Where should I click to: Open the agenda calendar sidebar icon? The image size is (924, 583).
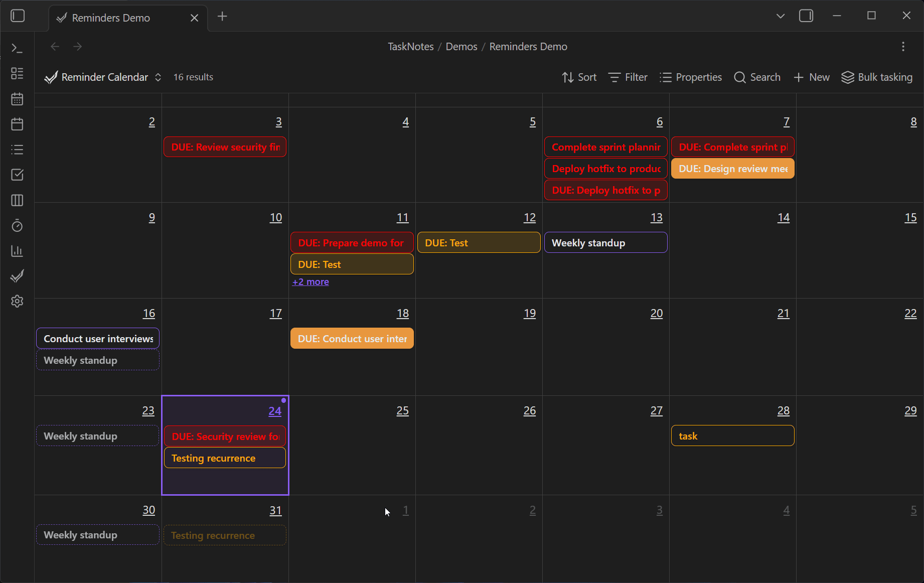(17, 124)
